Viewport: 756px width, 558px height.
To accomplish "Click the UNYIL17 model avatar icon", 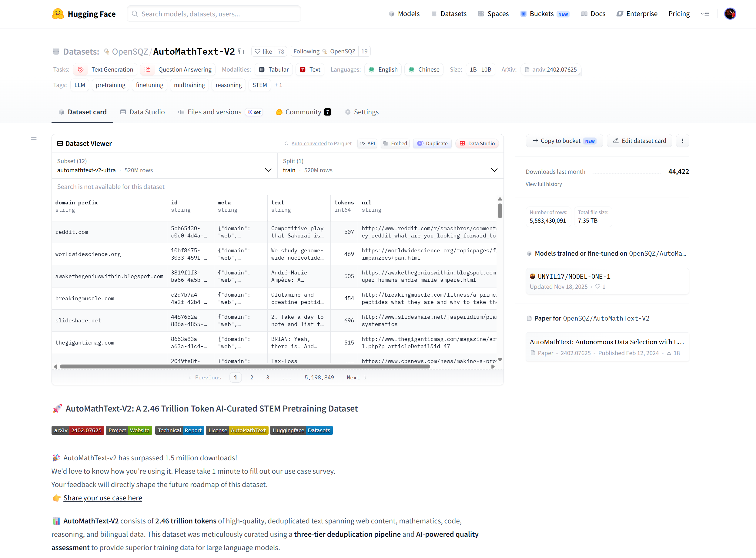I will (x=533, y=276).
